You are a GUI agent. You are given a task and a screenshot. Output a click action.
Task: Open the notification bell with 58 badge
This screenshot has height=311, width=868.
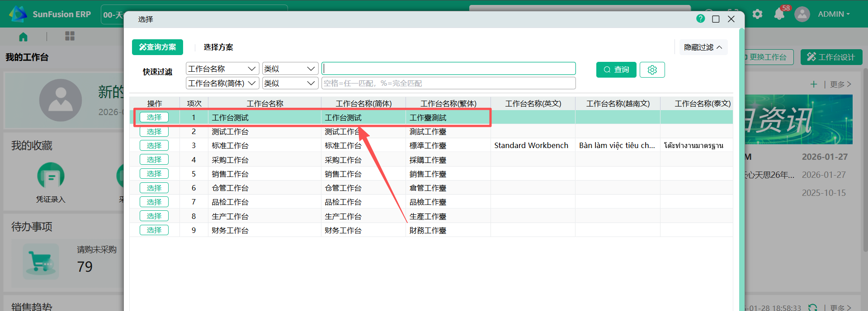click(x=779, y=14)
